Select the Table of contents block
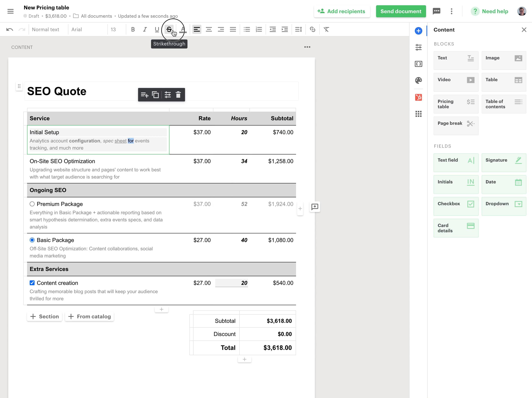This screenshot has height=398, width=532. tap(504, 104)
